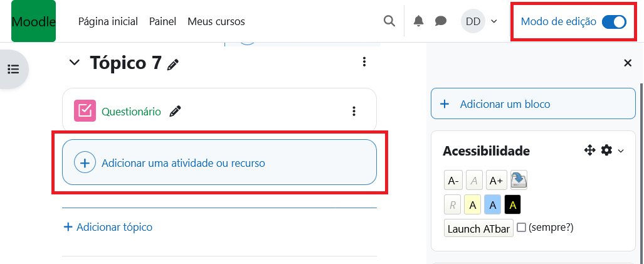
Task: Open Questionário three-dot actions menu
Action: (354, 112)
